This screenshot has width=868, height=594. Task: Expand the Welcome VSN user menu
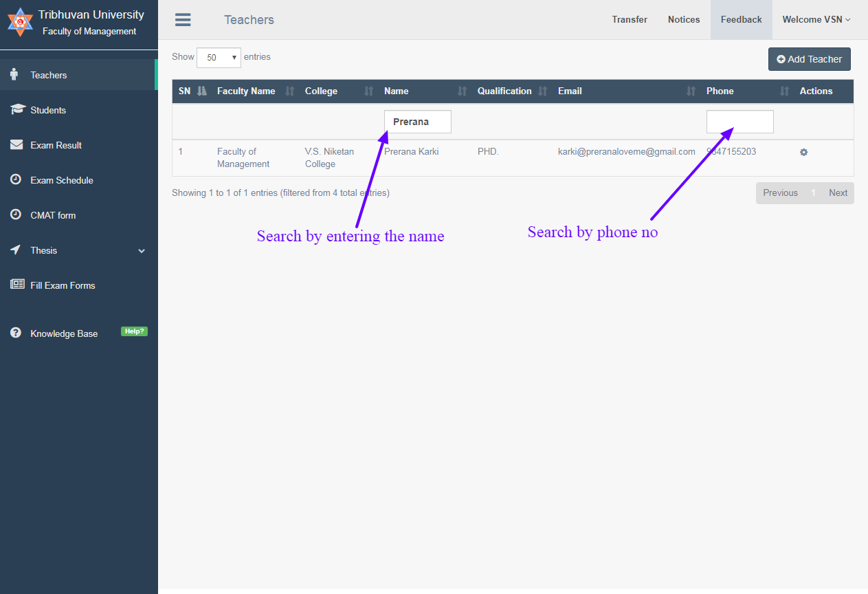(816, 20)
